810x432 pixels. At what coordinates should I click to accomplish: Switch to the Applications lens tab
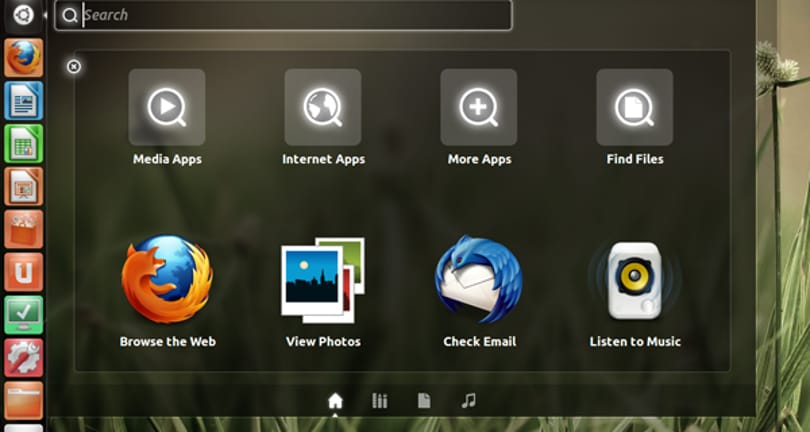tap(380, 400)
